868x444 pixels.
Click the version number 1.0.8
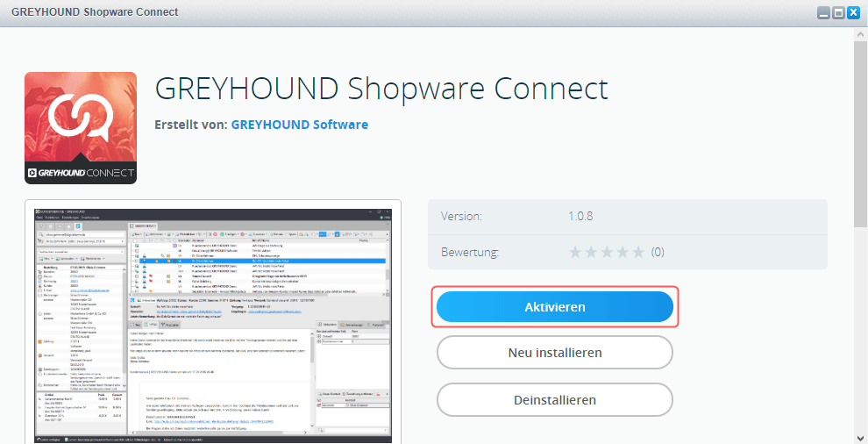[580, 216]
